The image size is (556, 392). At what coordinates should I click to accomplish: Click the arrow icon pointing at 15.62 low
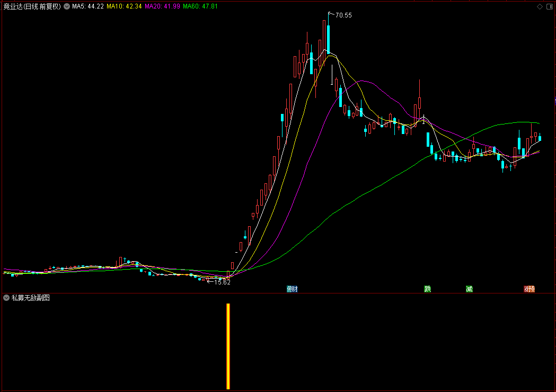[x=210, y=282]
